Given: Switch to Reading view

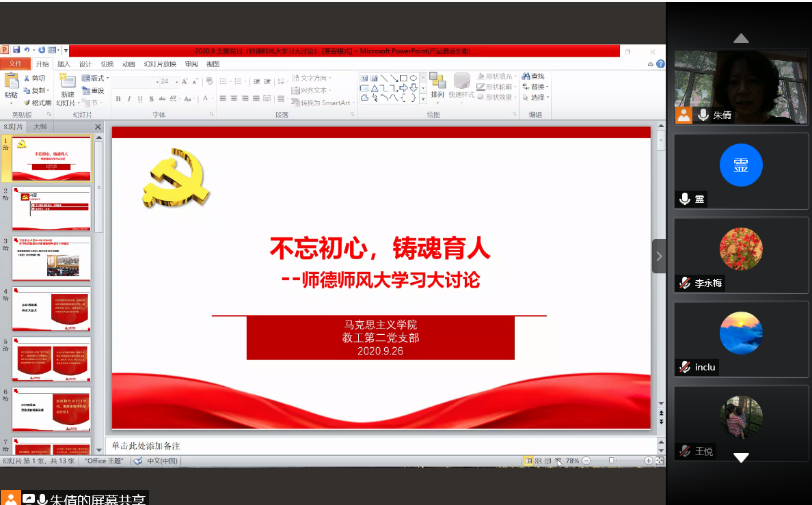Looking at the screenshot, I should 548,461.
